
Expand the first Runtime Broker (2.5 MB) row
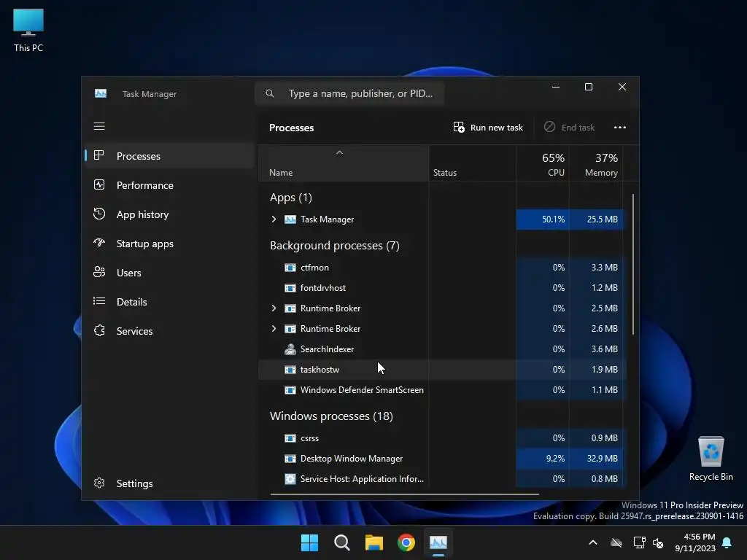coord(274,308)
